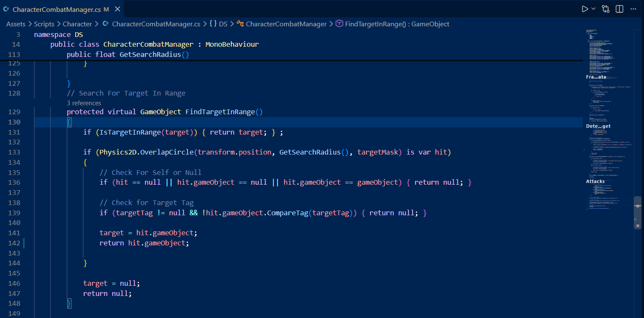Click 'OverlapCircle' on line 133

167,152
